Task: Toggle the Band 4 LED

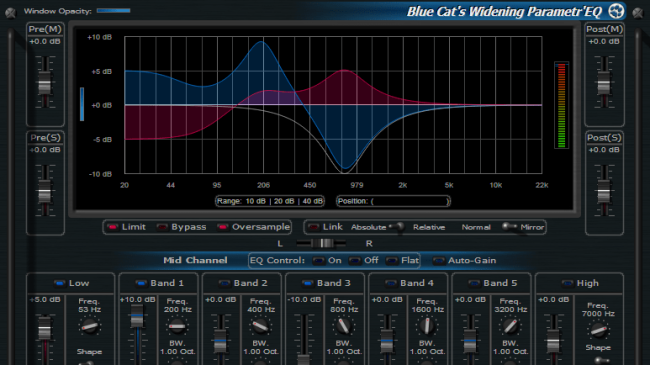Action: click(390, 283)
